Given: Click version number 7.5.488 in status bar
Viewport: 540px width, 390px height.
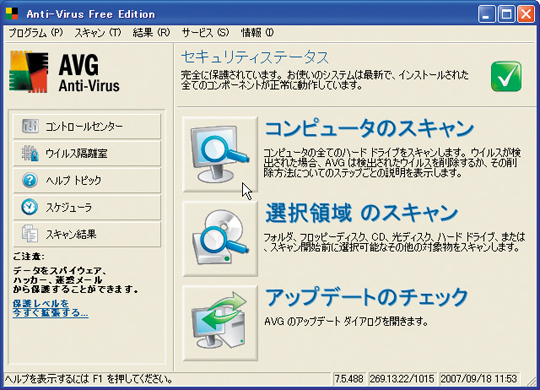Looking at the screenshot, I should [x=349, y=379].
